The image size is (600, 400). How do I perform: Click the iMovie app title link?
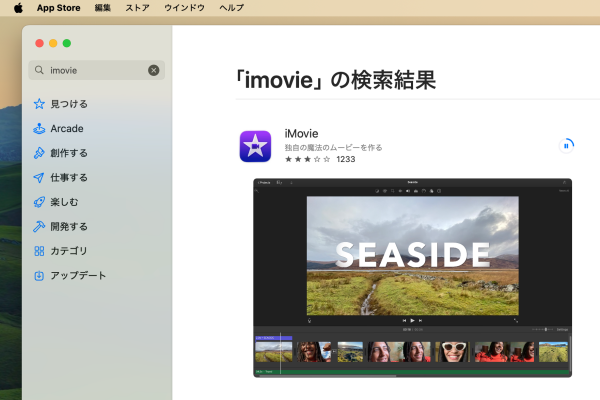pos(301,134)
